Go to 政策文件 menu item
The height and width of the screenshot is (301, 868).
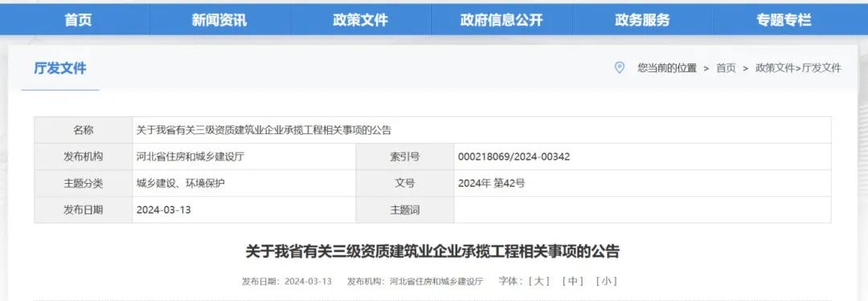[x=360, y=21]
